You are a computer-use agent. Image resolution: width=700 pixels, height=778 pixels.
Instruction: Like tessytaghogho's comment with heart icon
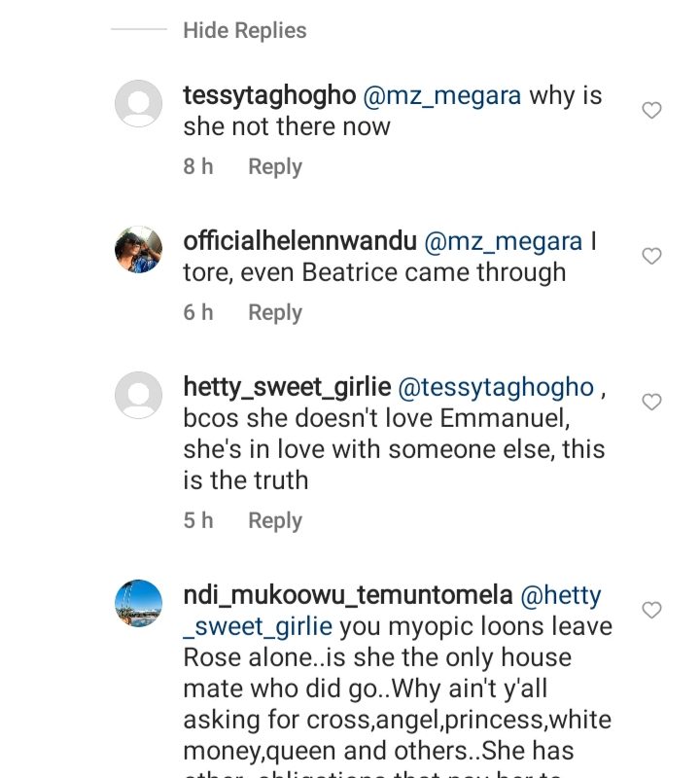click(x=652, y=111)
